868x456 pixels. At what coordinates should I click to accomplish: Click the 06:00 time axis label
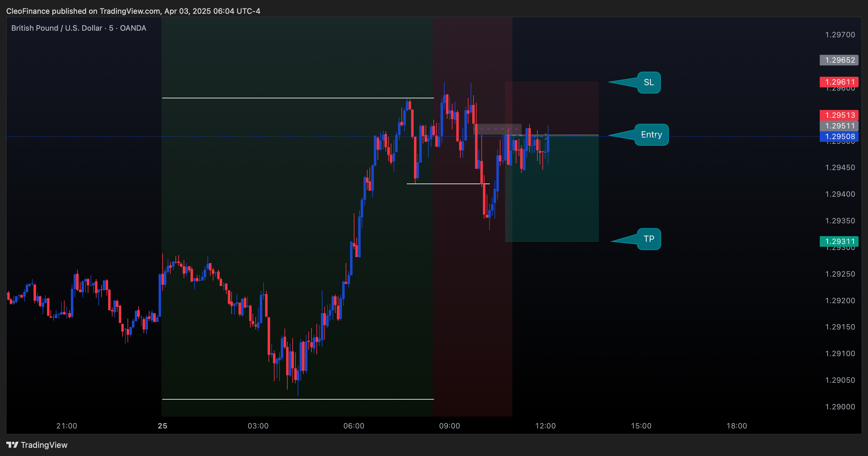pos(354,426)
